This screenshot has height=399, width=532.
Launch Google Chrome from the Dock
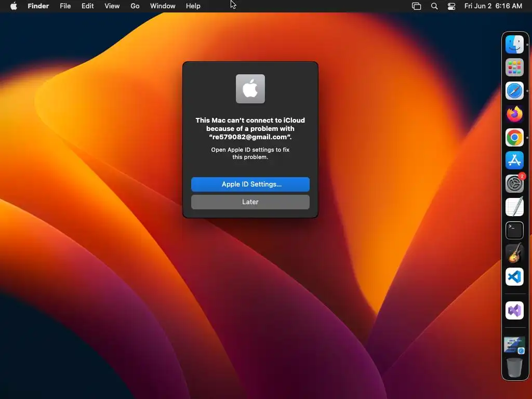(515, 137)
